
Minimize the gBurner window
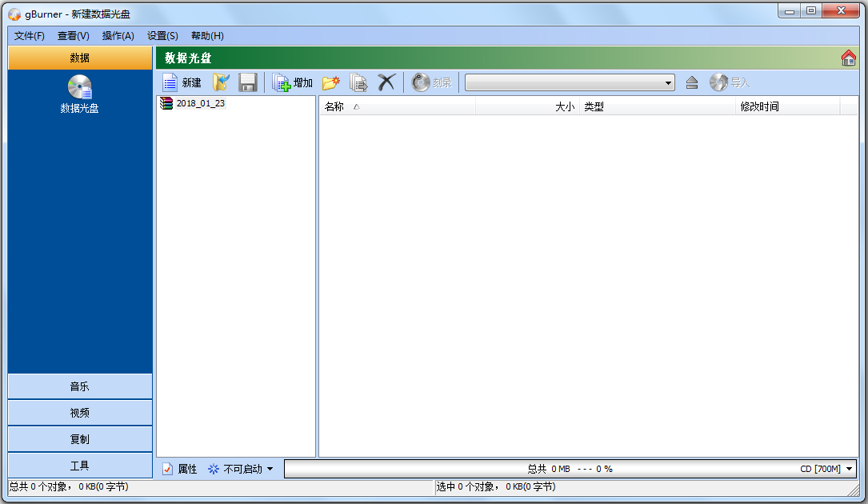click(x=790, y=11)
